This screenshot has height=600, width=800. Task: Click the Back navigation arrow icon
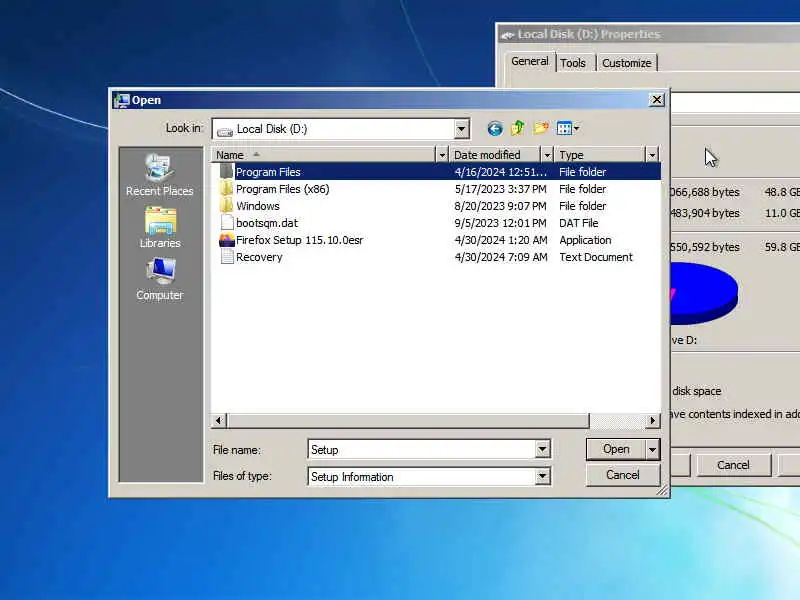coord(494,129)
